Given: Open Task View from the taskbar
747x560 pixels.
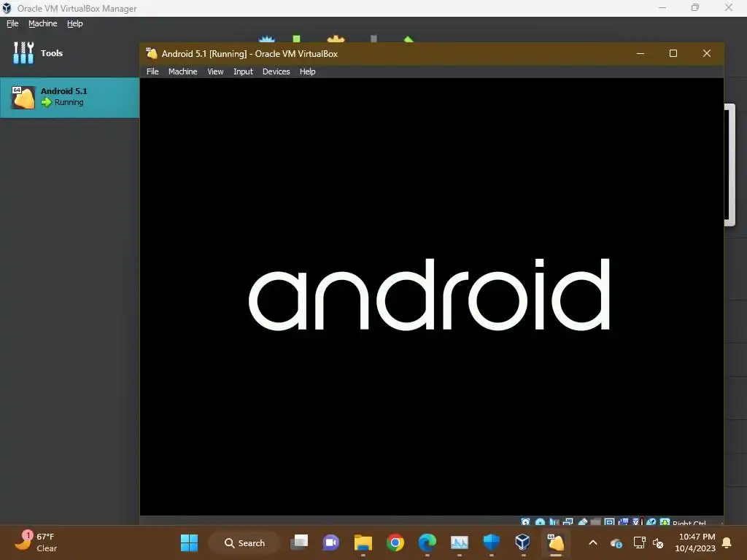Looking at the screenshot, I should coord(299,542).
